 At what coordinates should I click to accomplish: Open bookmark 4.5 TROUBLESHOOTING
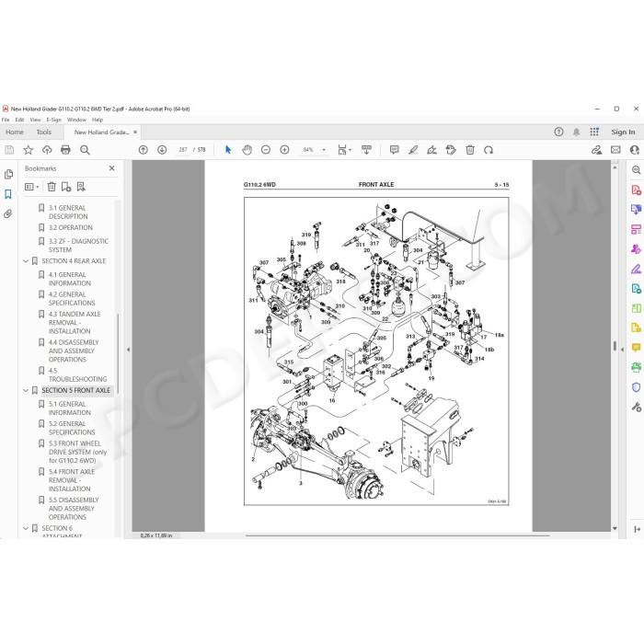click(x=77, y=375)
